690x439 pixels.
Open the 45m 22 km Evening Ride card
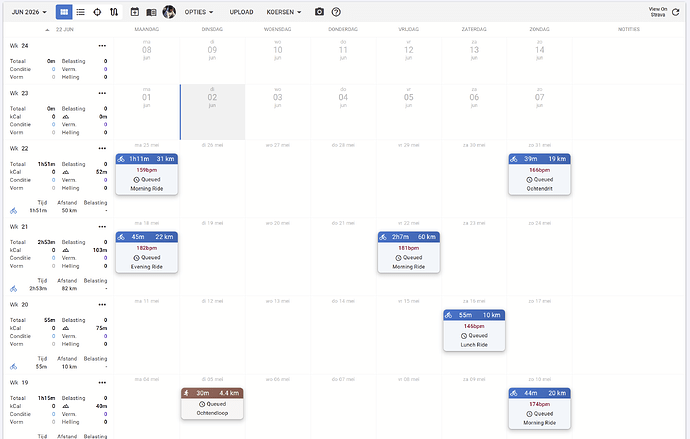147,252
